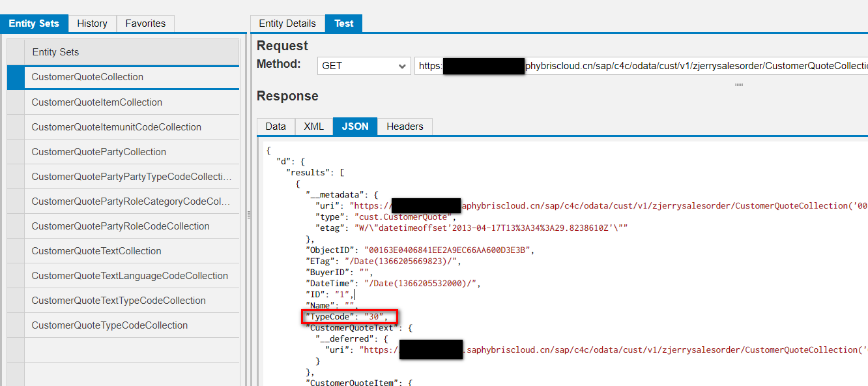Click the ObjectID value line in JSON
This screenshot has width=868, height=386.
tap(420, 250)
